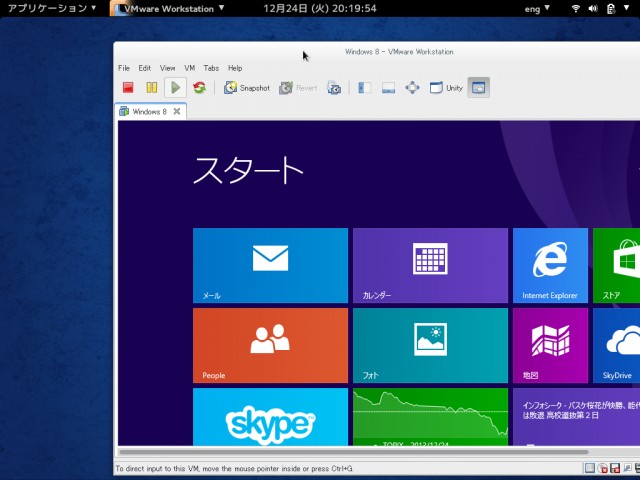Open the system menu arrow at far right
The width and height of the screenshot is (640, 480).
(627, 8)
